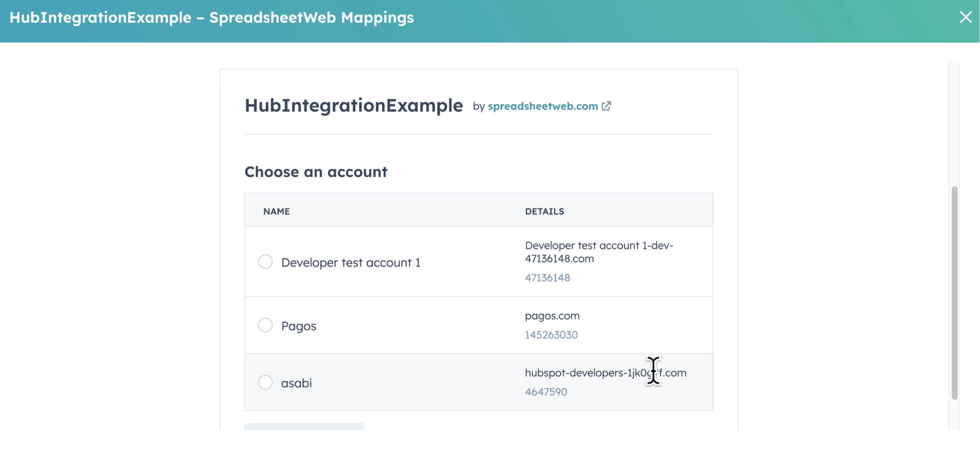The image size is (980, 454).
Task: Click the HubIntegrationExample app title heading
Action: (x=354, y=105)
